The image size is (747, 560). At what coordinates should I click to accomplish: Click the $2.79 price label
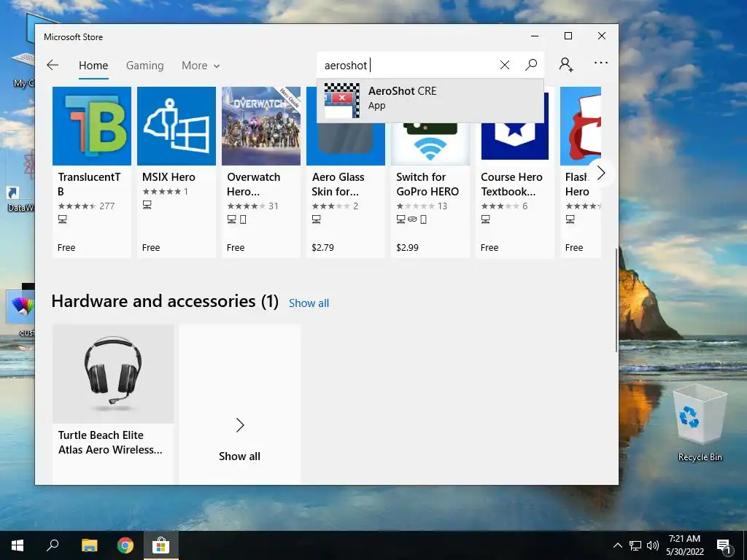322,248
